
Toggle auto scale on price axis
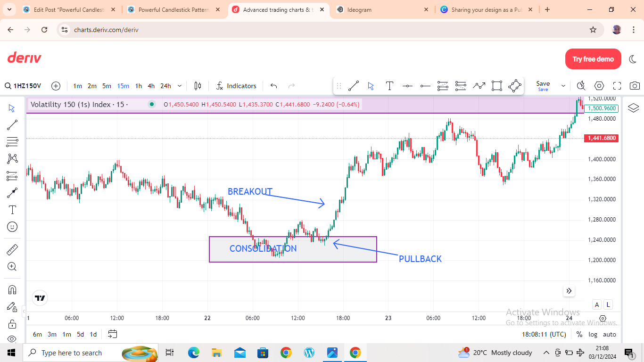[610, 334]
